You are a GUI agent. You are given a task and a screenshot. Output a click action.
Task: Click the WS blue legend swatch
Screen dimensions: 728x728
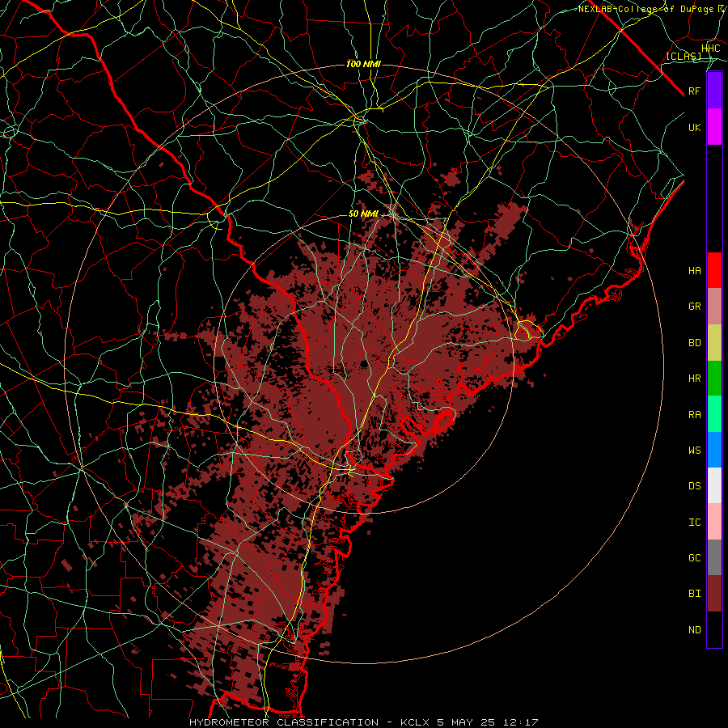pyautogui.click(x=714, y=450)
